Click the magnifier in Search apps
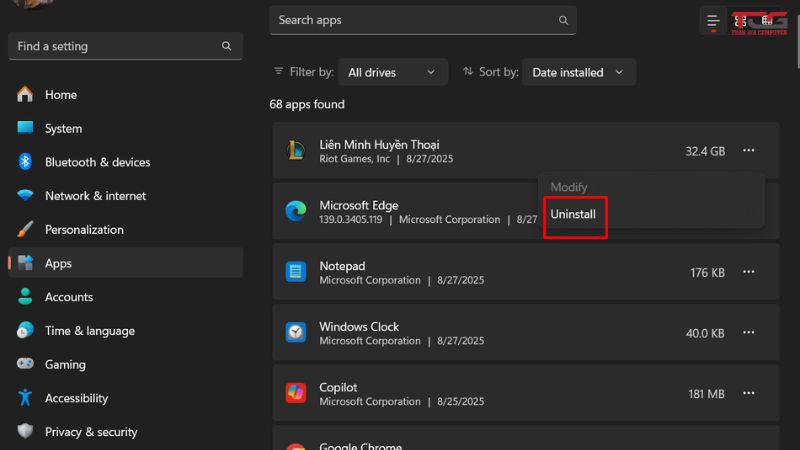 563,20
